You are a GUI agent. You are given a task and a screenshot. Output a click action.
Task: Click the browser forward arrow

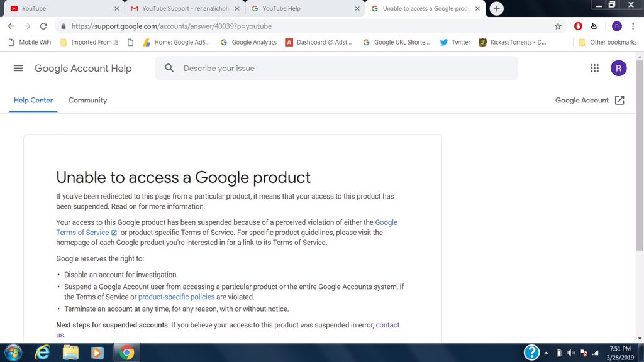tap(27, 26)
